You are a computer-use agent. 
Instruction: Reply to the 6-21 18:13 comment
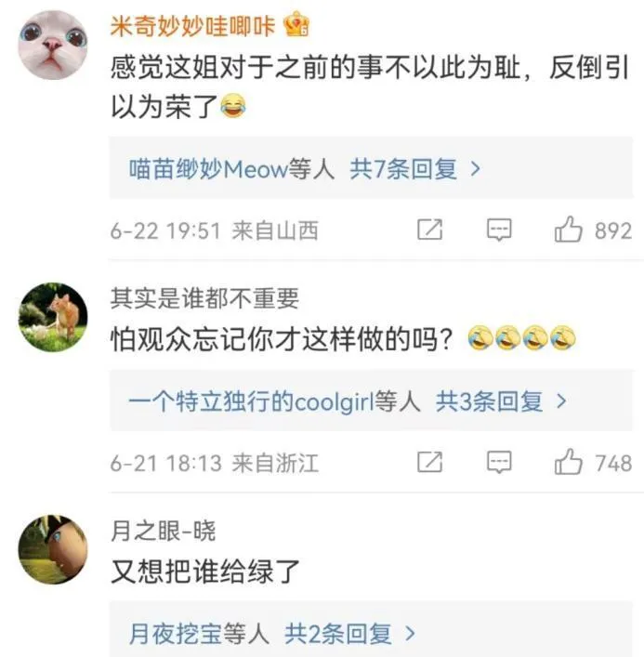(499, 462)
